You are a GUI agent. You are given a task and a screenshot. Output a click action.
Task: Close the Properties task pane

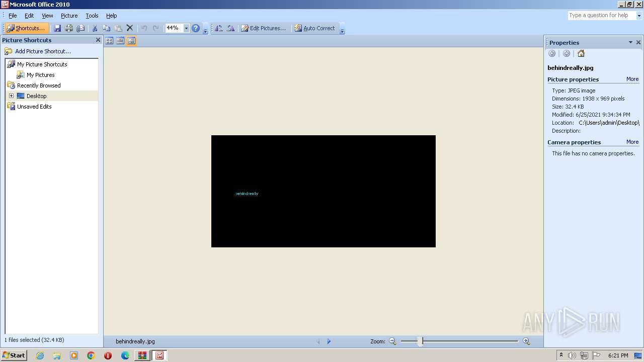coord(638,42)
